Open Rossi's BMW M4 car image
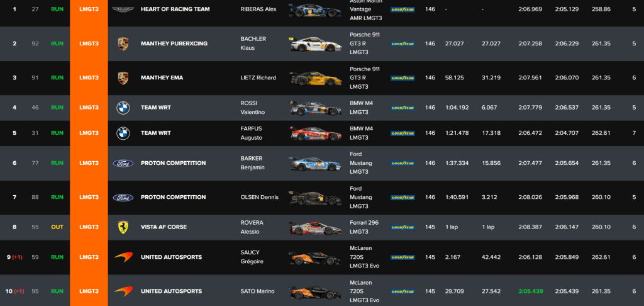 point(316,108)
